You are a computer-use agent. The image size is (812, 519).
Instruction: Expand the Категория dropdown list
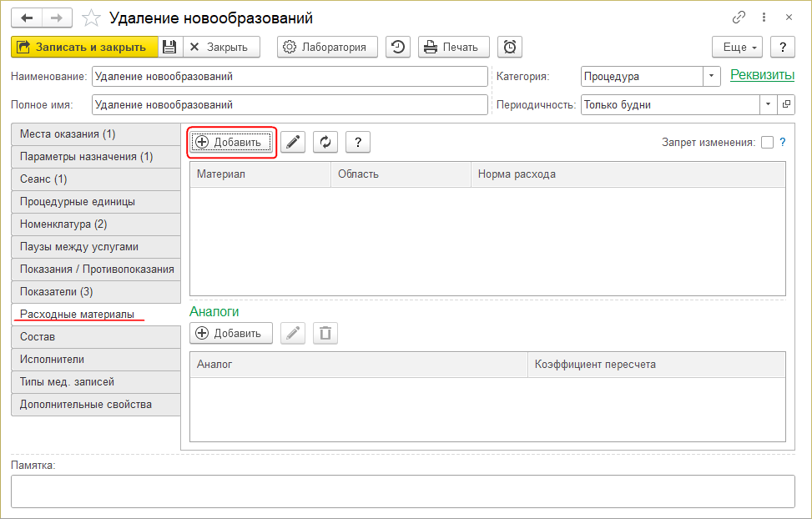click(712, 76)
